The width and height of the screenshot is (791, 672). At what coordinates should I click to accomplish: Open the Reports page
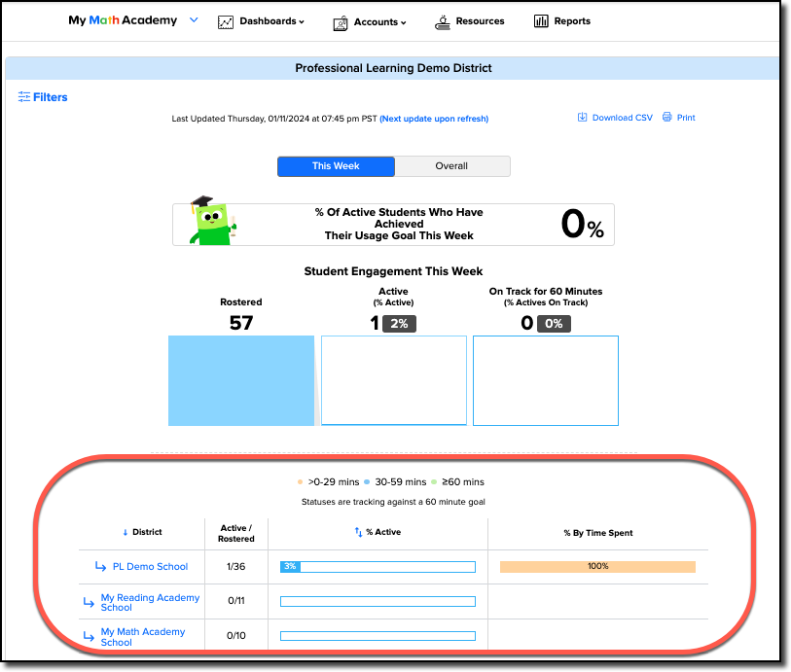(572, 21)
